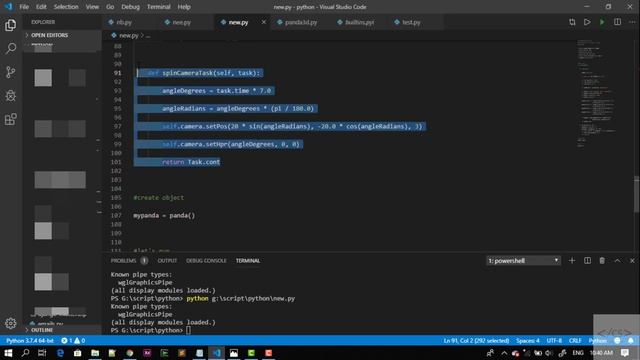Click the taskbar clock
Image resolution: width=640 pixels, height=360 pixels.
(602, 353)
